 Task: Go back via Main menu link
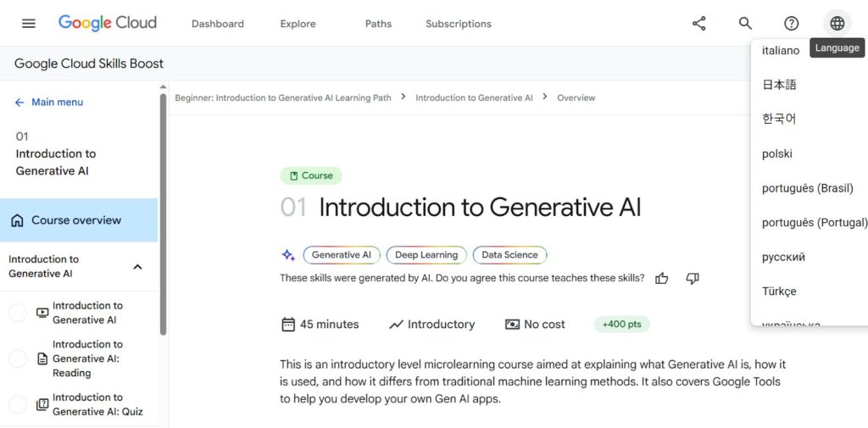(48, 102)
